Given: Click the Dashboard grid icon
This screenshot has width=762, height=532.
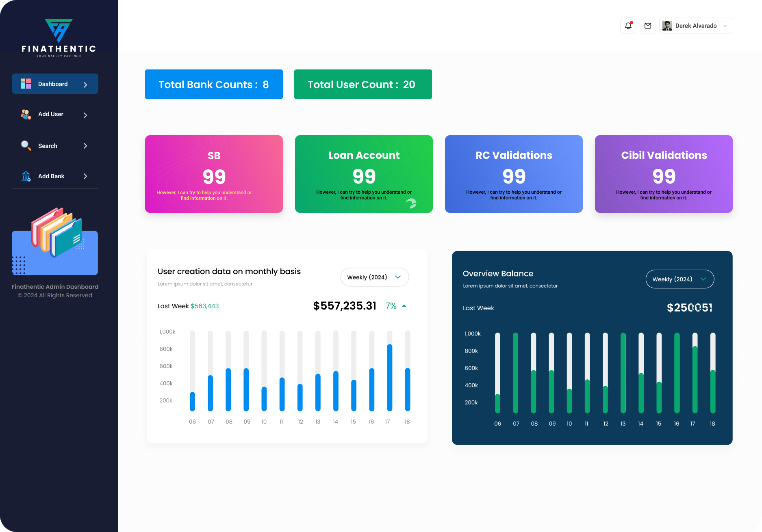Looking at the screenshot, I should tap(26, 84).
